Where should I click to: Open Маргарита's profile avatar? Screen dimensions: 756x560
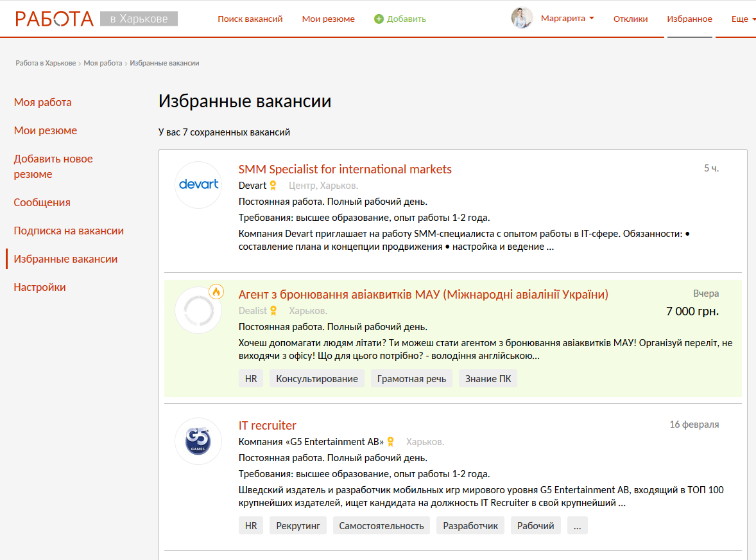(x=522, y=18)
